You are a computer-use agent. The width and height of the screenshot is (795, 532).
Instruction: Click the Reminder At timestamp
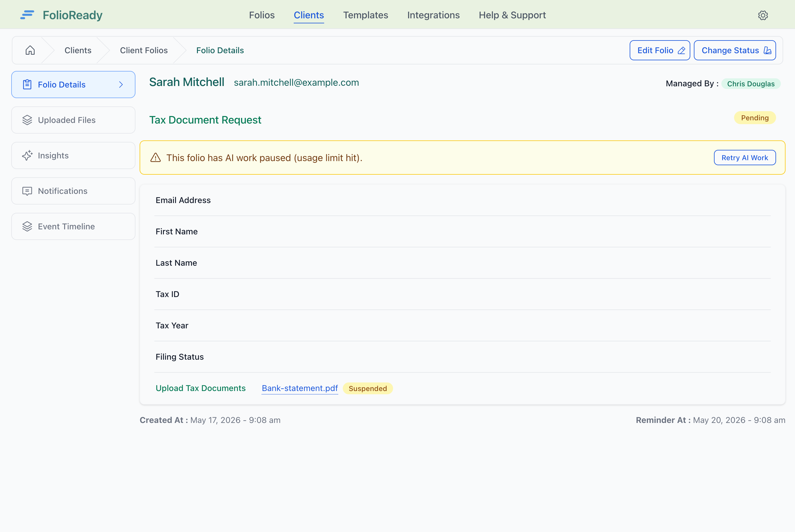(x=710, y=420)
